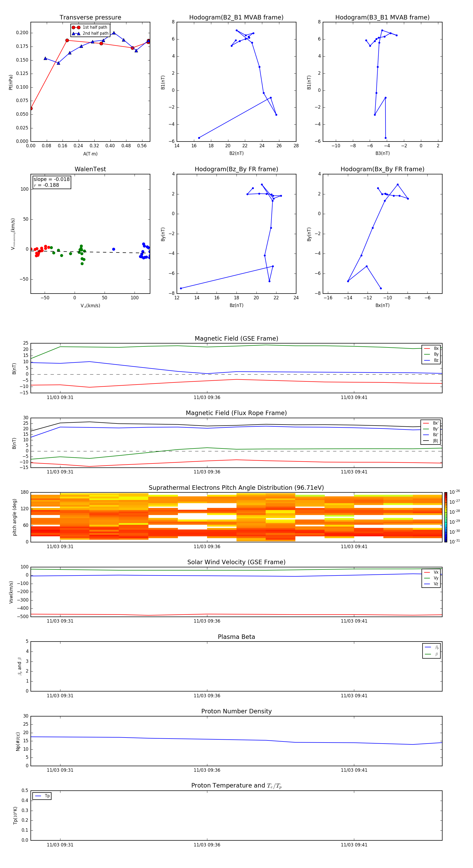Click the Transverse pressure plot title
The width and height of the screenshot is (473, 868).
point(90,18)
